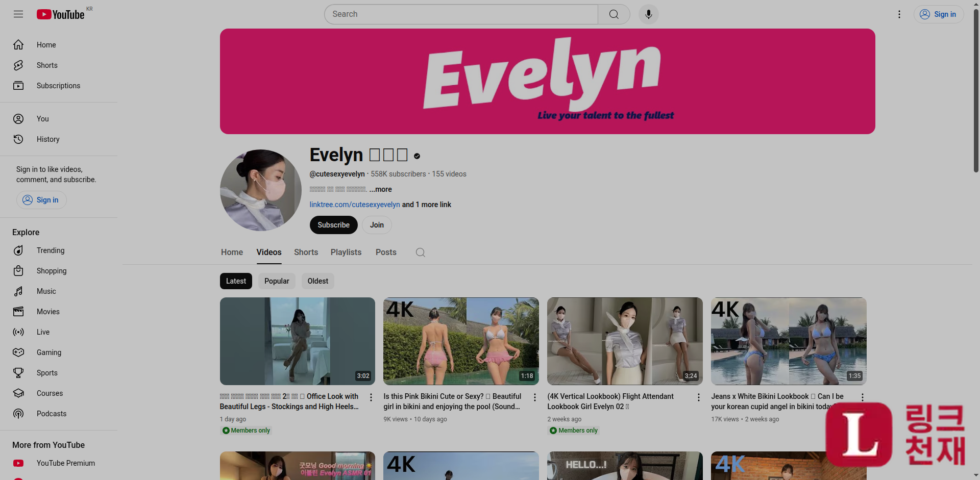The width and height of the screenshot is (980, 480).
Task: Click Sign in at top right
Action: pyautogui.click(x=939, y=14)
